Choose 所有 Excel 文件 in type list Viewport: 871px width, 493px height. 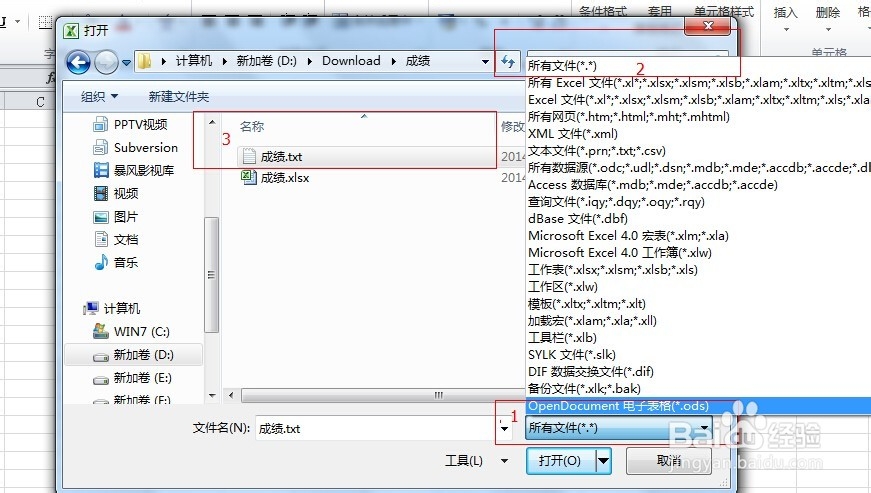[698, 83]
